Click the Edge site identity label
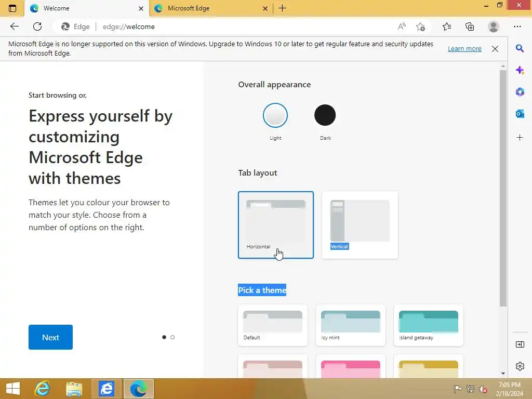Screen dimensions: 532x399 tap(76, 26)
